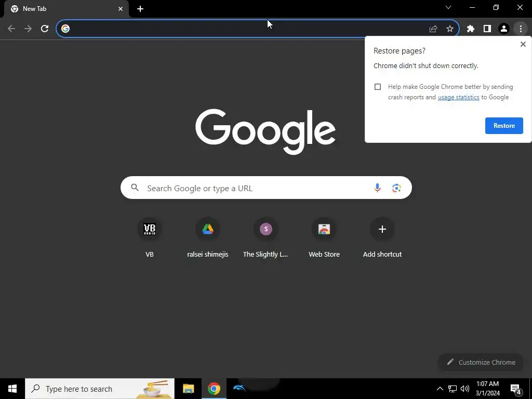Open the profile avatar menu
532x399 pixels.
[504, 29]
